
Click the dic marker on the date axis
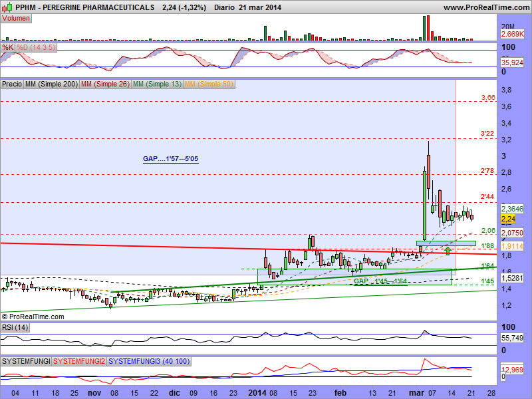[x=174, y=393]
